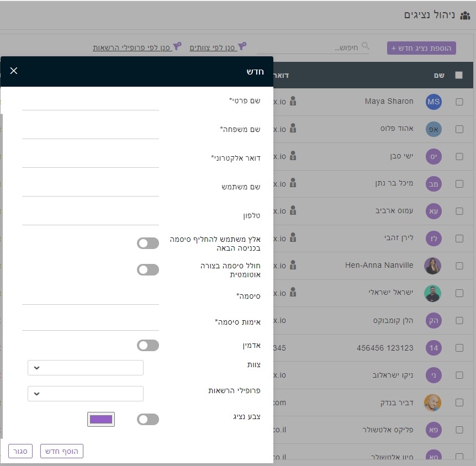Click agent icon in עמוס ארביב row
Screen dimensions: 476x466
click(293, 210)
